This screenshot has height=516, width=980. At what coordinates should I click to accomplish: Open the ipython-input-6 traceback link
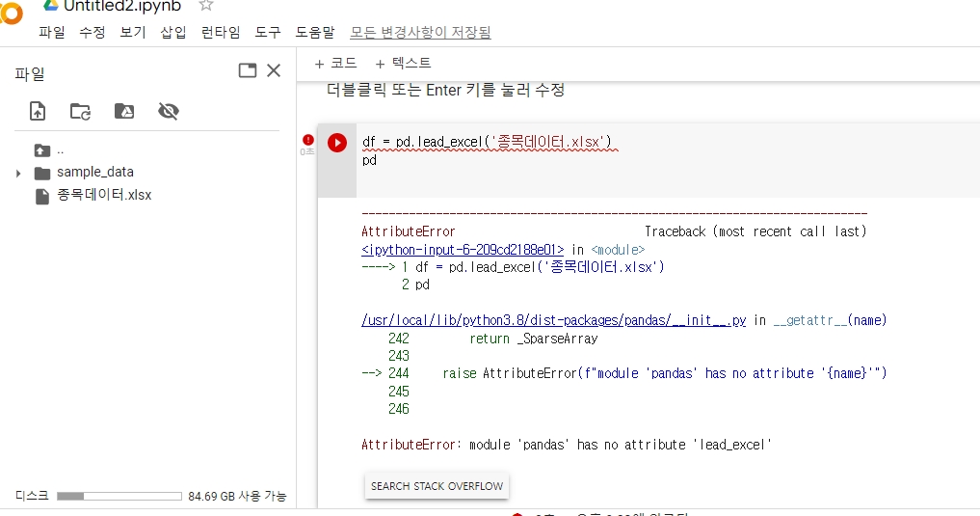click(463, 250)
